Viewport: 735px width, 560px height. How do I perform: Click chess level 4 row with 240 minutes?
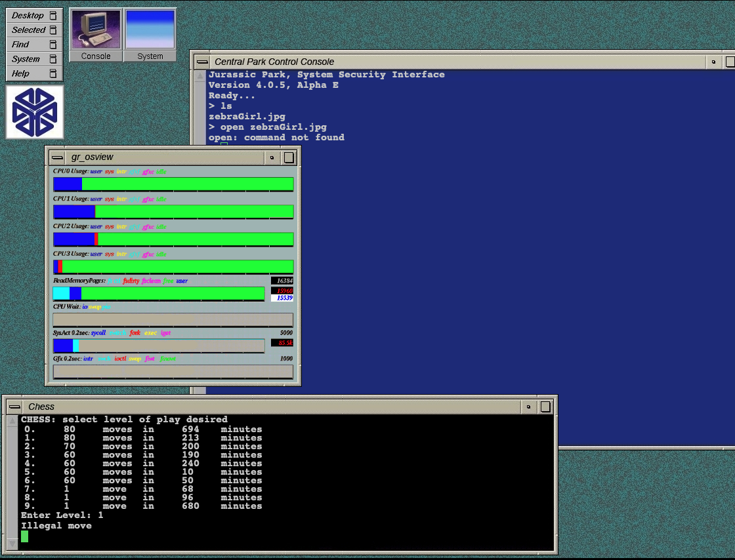click(143, 463)
